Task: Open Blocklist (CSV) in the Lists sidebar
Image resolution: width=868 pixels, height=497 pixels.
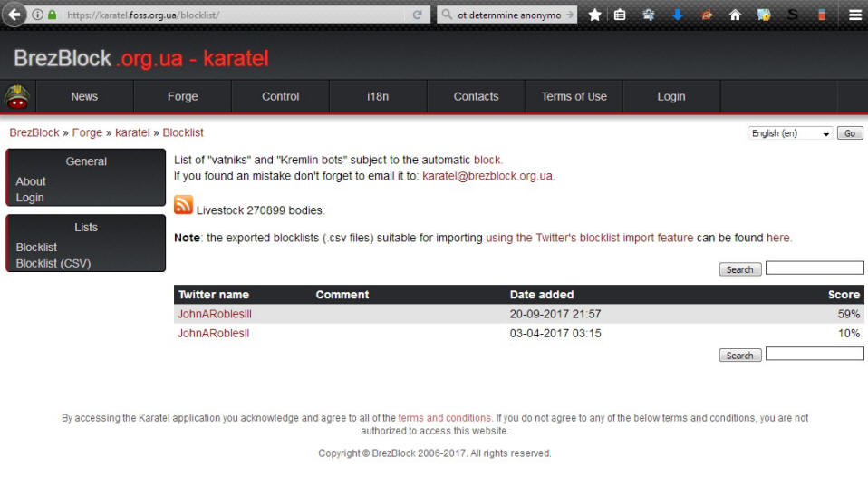Action: pos(53,264)
